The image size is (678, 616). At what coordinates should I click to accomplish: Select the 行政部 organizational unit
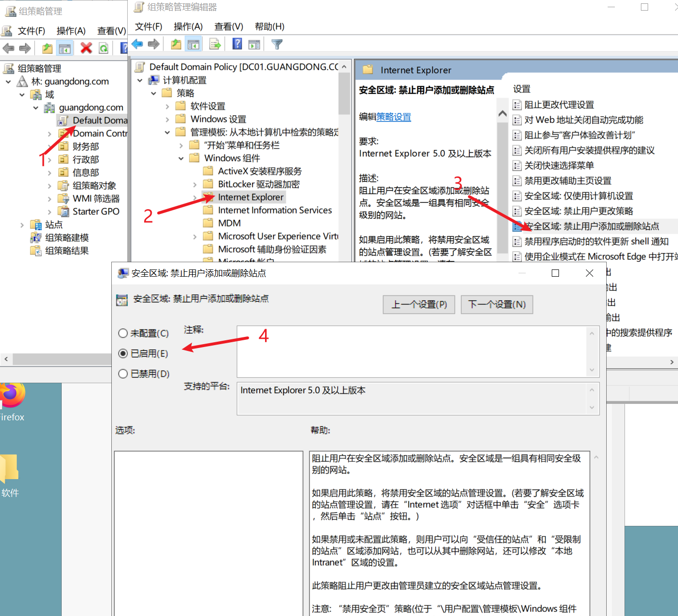tap(86, 160)
